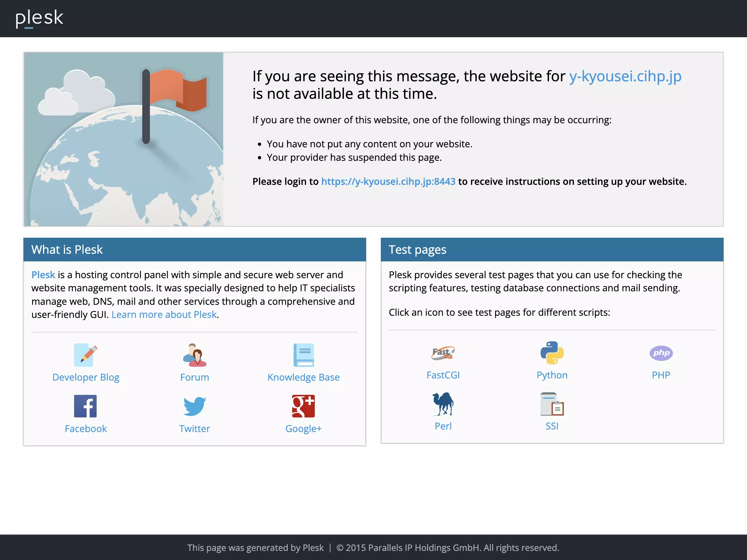Viewport: 747px width, 560px height.
Task: Click 'You have not put any content' bullet
Action: (x=369, y=144)
